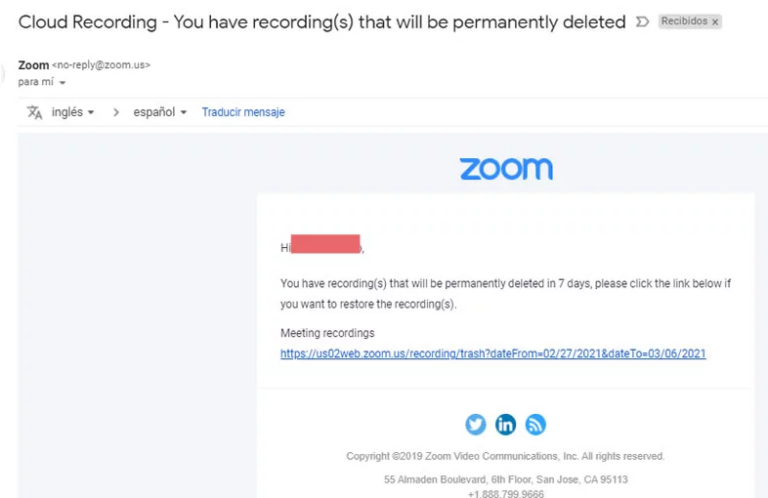
Task: Click the phone number +1.888.799.9666
Action: coord(506,493)
